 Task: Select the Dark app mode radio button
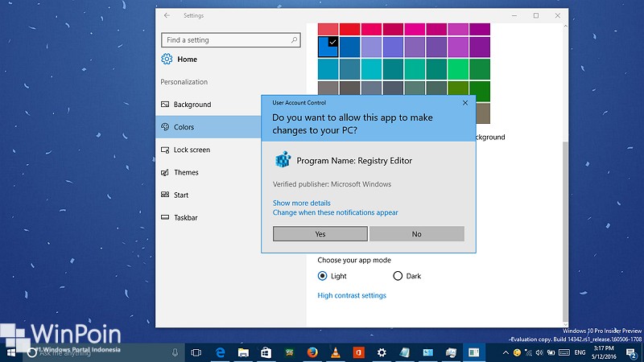[x=398, y=276]
